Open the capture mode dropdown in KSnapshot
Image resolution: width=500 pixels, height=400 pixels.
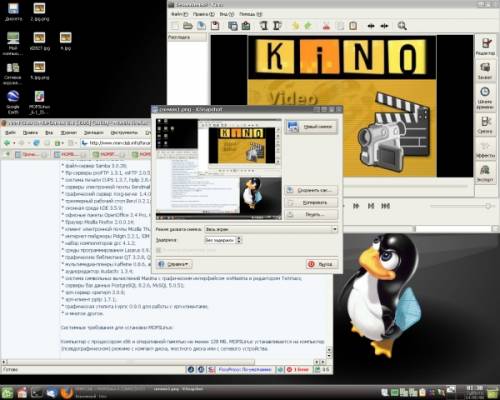[271, 229]
